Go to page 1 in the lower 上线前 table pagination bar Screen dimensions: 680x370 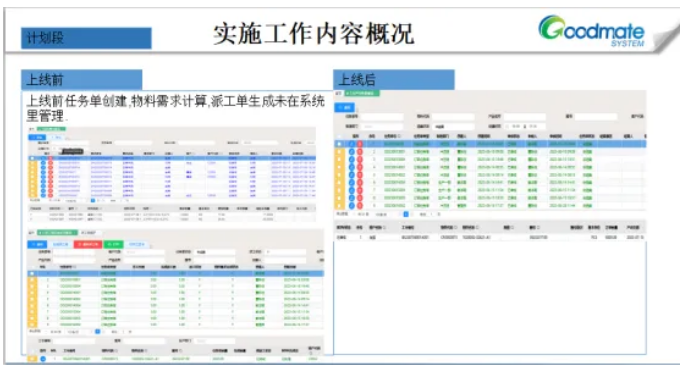click(98, 332)
